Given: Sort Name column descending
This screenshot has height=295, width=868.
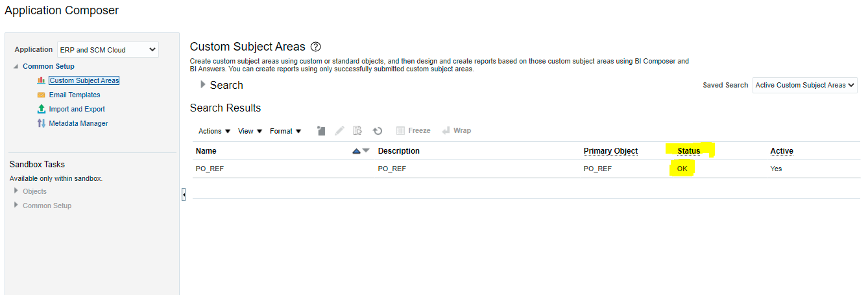Looking at the screenshot, I should pyautogui.click(x=365, y=151).
